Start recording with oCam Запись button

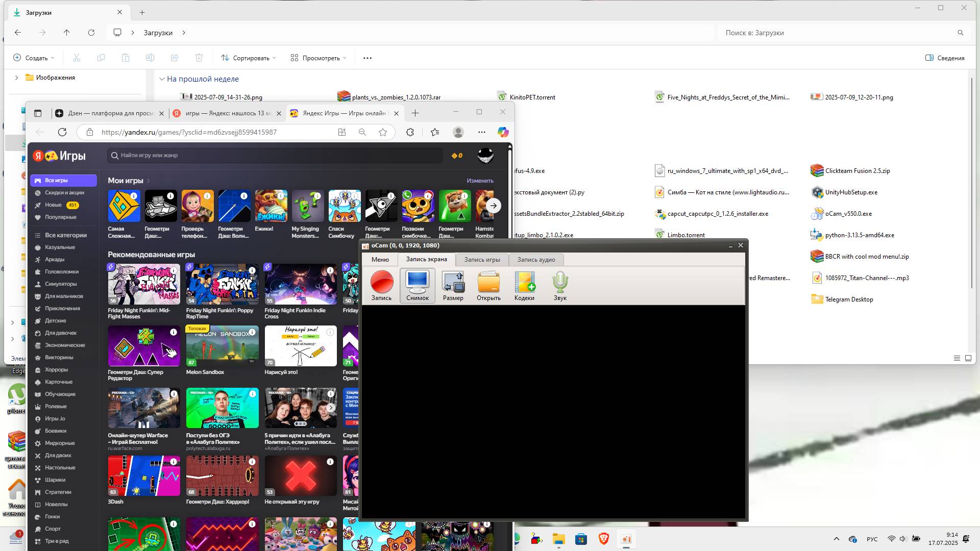pos(381,286)
